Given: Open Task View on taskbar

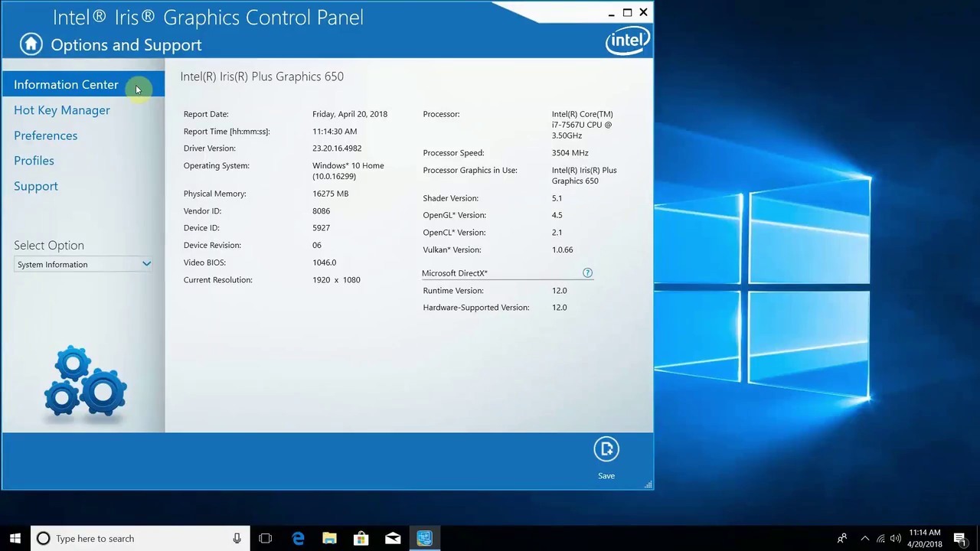Looking at the screenshot, I should (266, 538).
